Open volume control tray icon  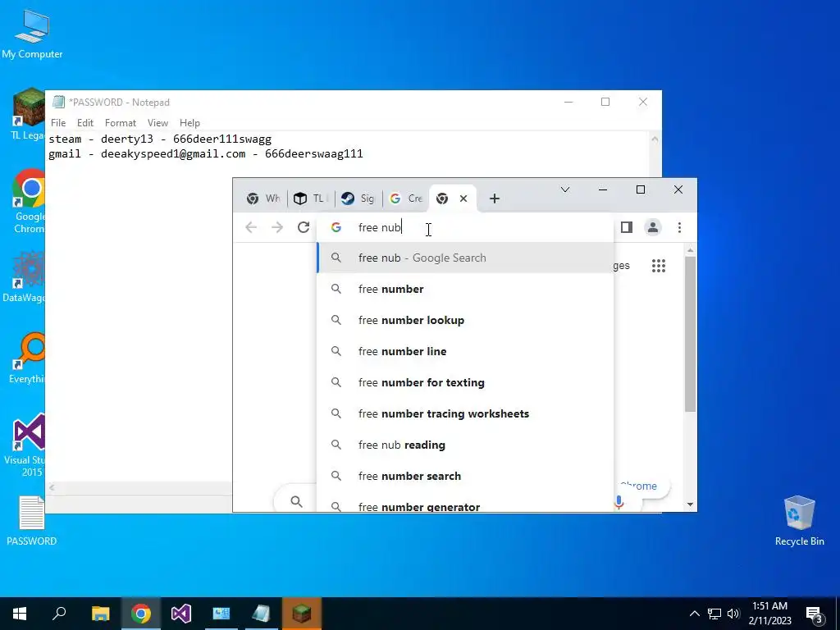coord(733,614)
